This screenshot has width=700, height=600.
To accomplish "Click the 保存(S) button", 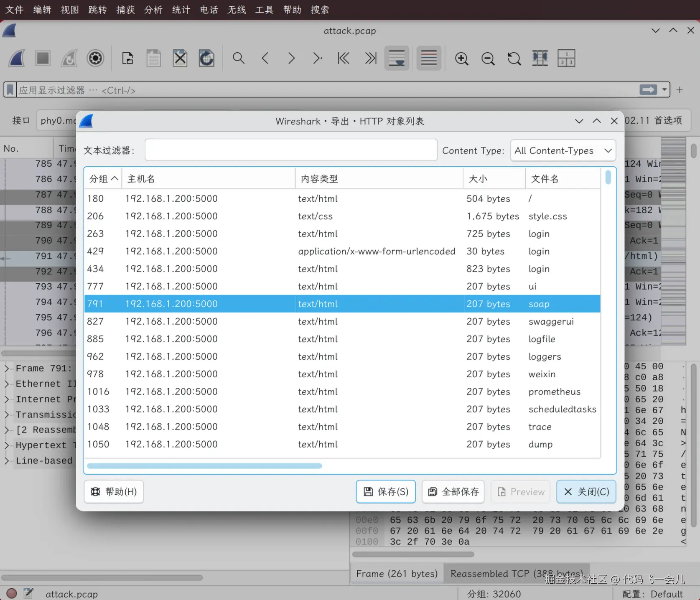I will point(386,491).
